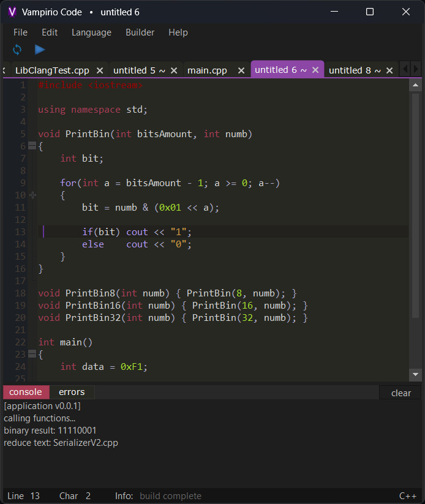Close the LibClangTest.cpp tab

pos(100,70)
